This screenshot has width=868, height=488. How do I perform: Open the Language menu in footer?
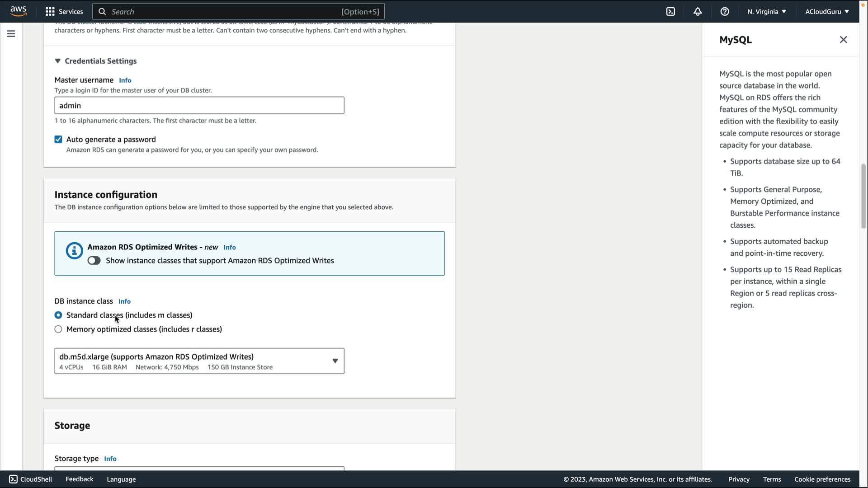[121, 479]
